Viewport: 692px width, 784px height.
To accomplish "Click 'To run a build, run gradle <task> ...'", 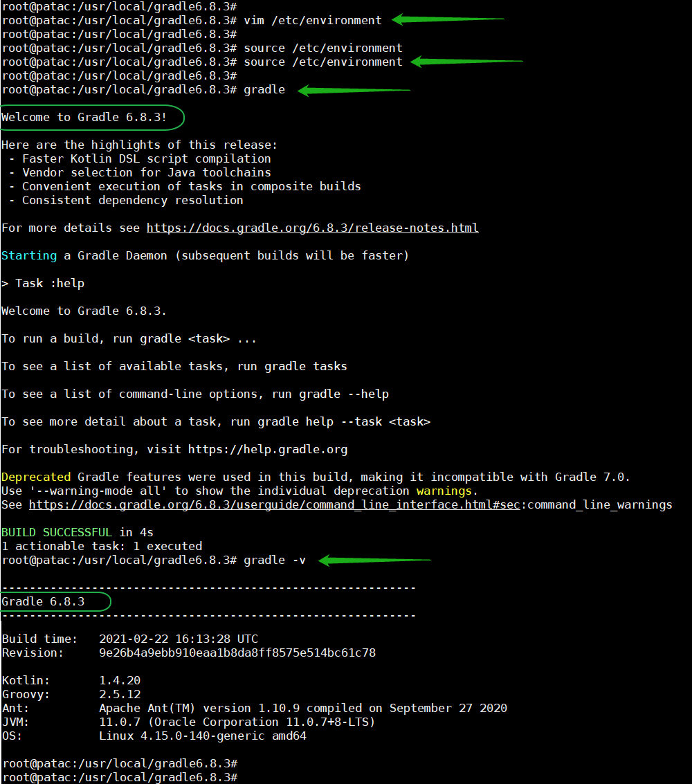I will [x=129, y=339].
